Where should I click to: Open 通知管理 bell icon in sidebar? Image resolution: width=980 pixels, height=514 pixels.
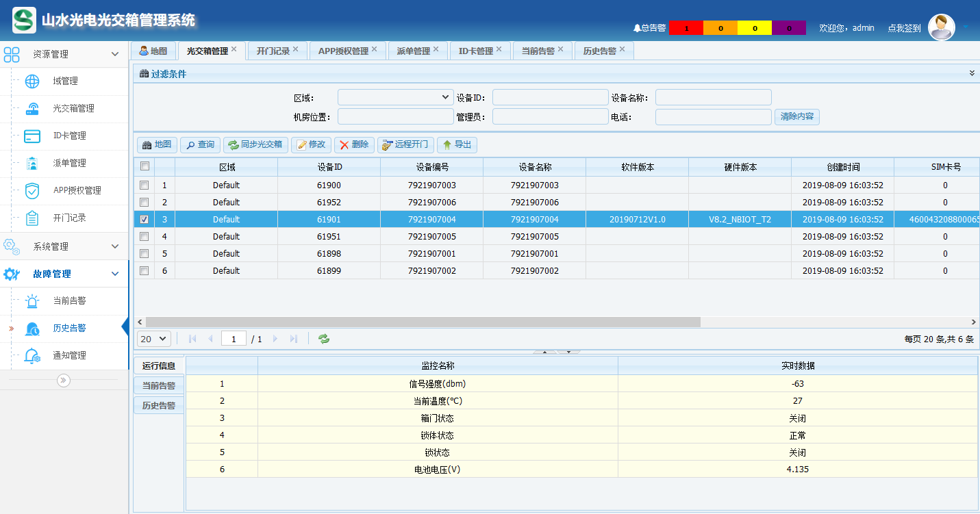coord(32,356)
